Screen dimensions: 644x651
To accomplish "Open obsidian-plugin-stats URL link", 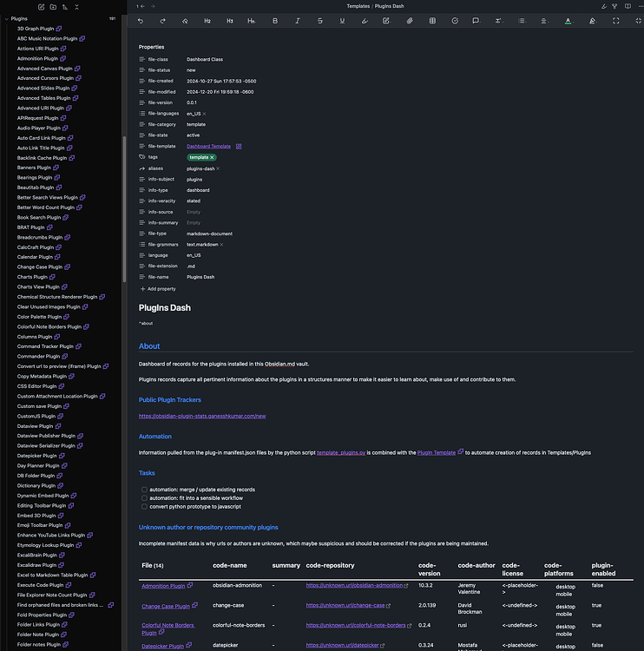I will coord(202,416).
